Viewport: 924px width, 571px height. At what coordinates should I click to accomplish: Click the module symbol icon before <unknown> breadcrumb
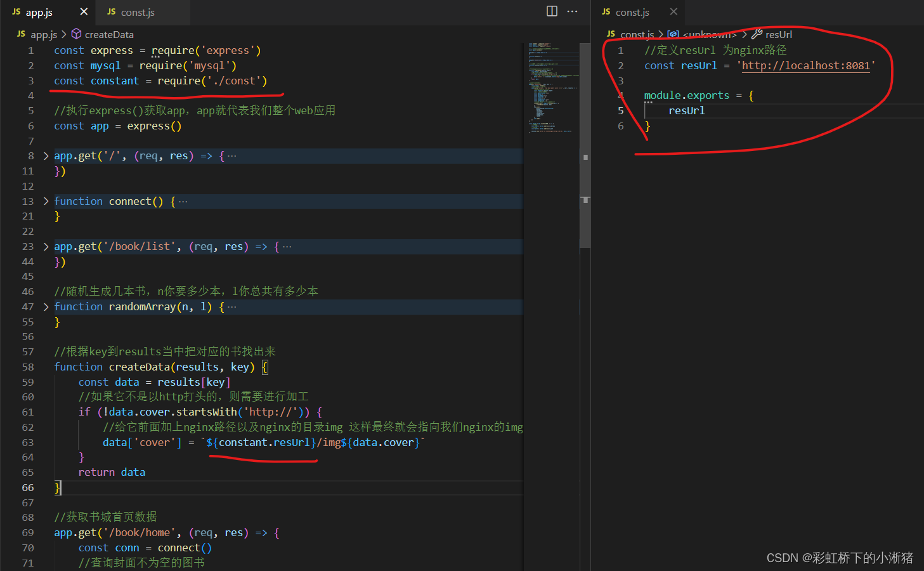tap(673, 34)
